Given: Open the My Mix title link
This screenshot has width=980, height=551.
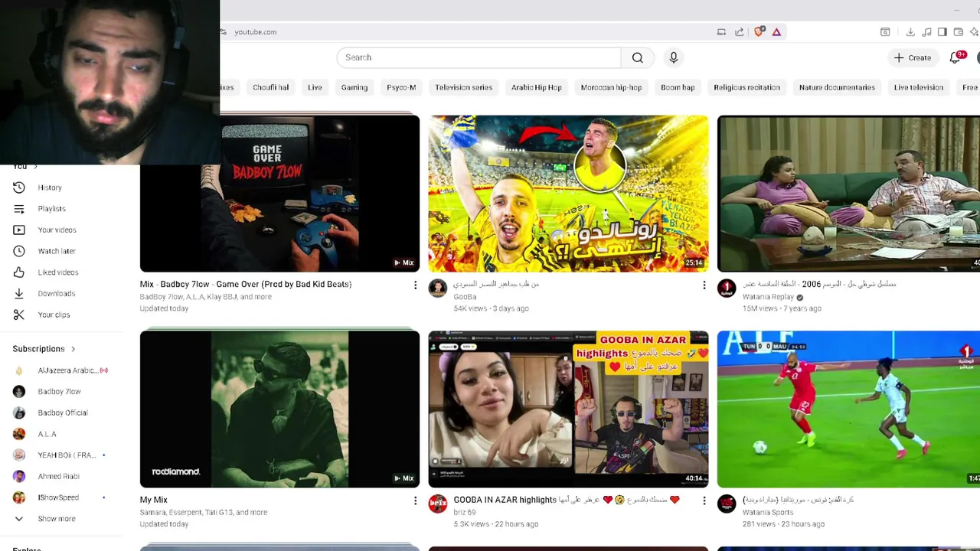Looking at the screenshot, I should [x=153, y=500].
